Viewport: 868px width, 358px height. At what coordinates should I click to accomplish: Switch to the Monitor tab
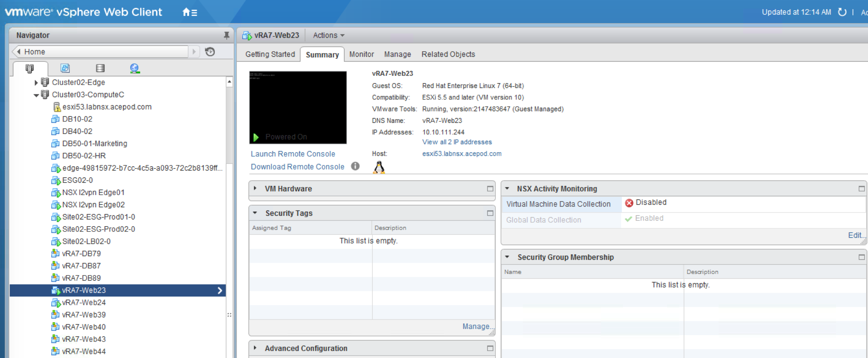click(362, 54)
